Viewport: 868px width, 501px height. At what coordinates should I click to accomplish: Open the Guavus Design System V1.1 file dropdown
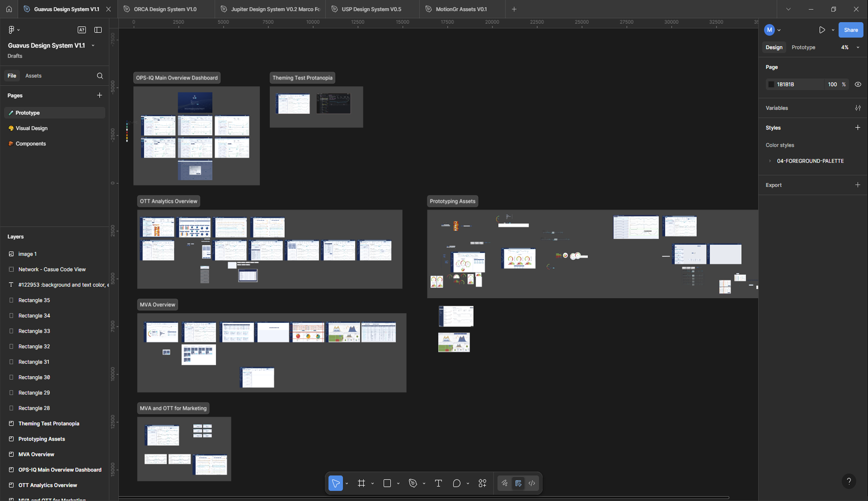pyautogui.click(x=93, y=46)
